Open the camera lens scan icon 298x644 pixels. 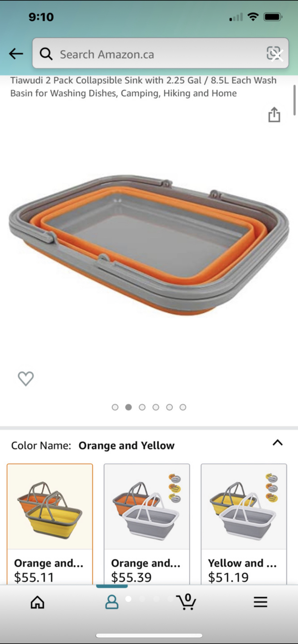point(274,54)
